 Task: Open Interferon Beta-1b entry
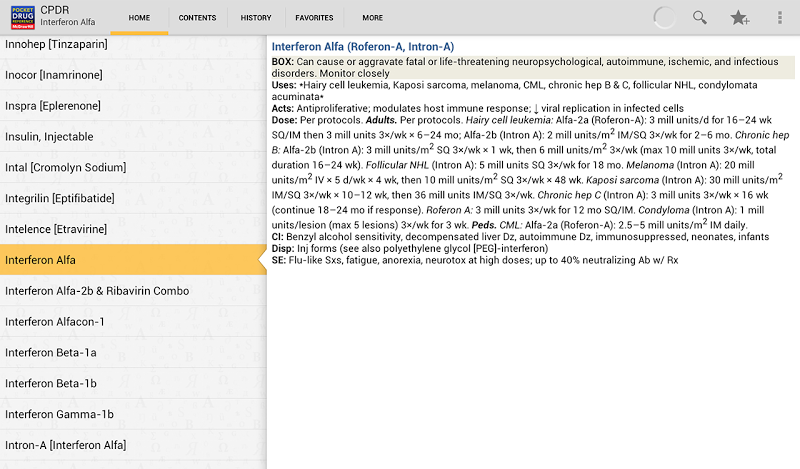(133, 383)
